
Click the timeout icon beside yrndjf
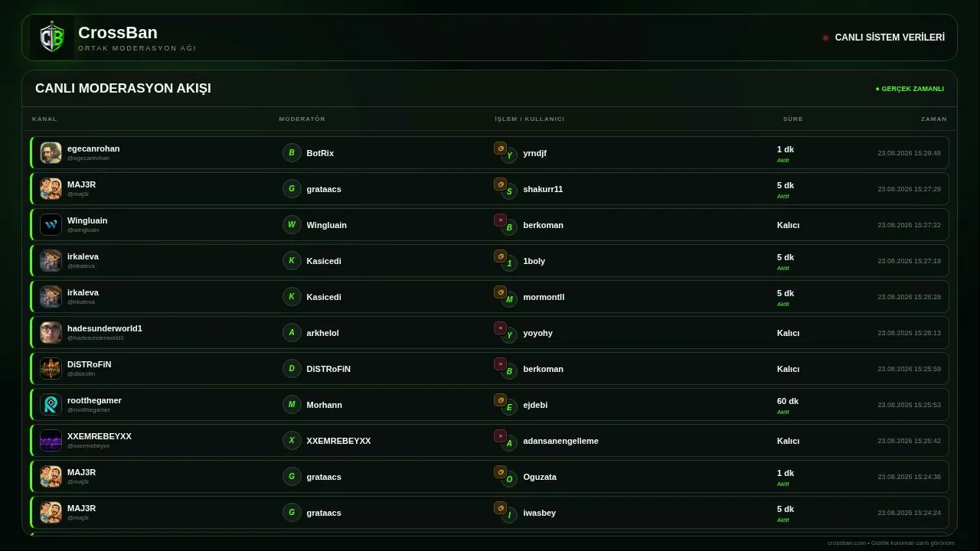pyautogui.click(x=500, y=148)
